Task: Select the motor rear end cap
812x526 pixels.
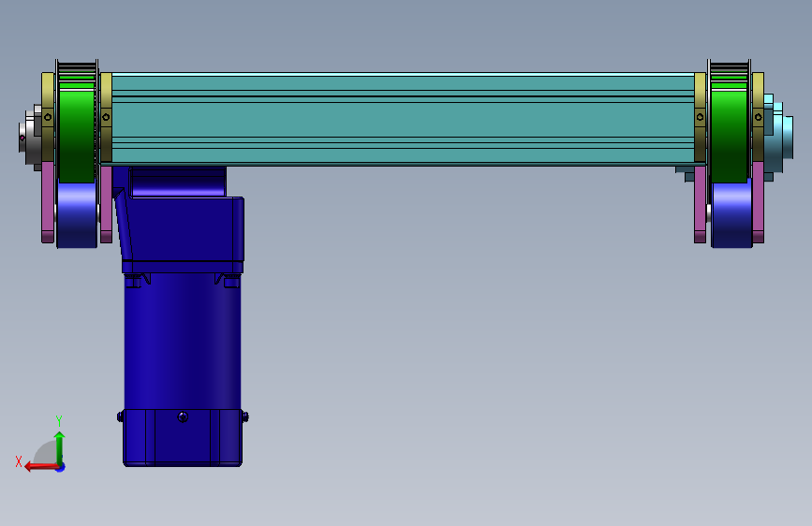Action: tap(183, 437)
